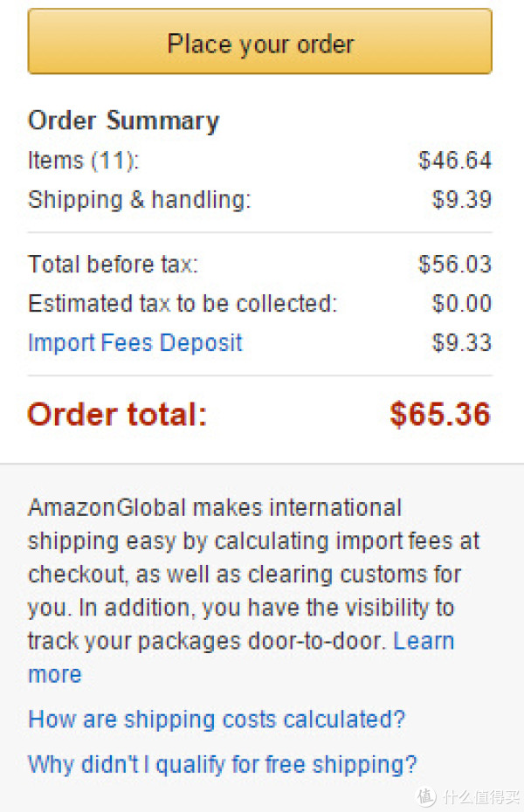Click the $65.36 order total amount
The width and height of the screenshot is (524, 812).
coord(439,414)
